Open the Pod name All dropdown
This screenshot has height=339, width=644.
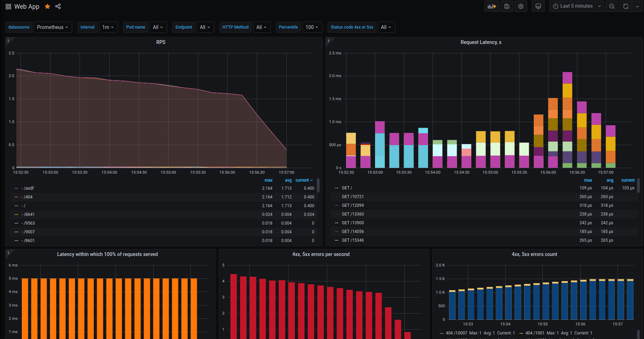[158, 27]
